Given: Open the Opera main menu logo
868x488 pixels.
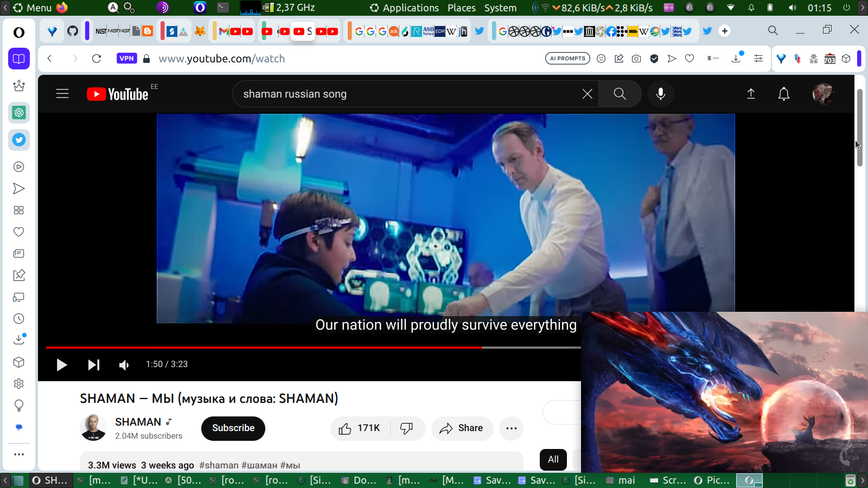Looking at the screenshot, I should (19, 33).
